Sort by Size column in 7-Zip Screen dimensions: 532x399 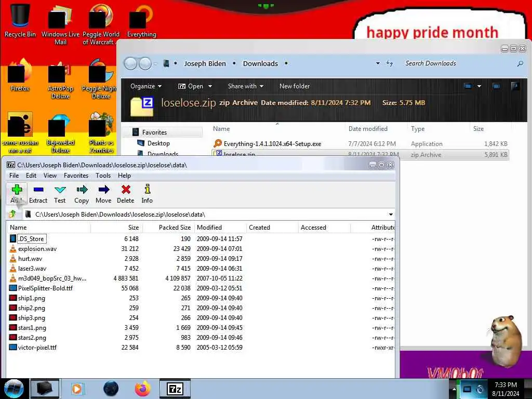click(117, 228)
